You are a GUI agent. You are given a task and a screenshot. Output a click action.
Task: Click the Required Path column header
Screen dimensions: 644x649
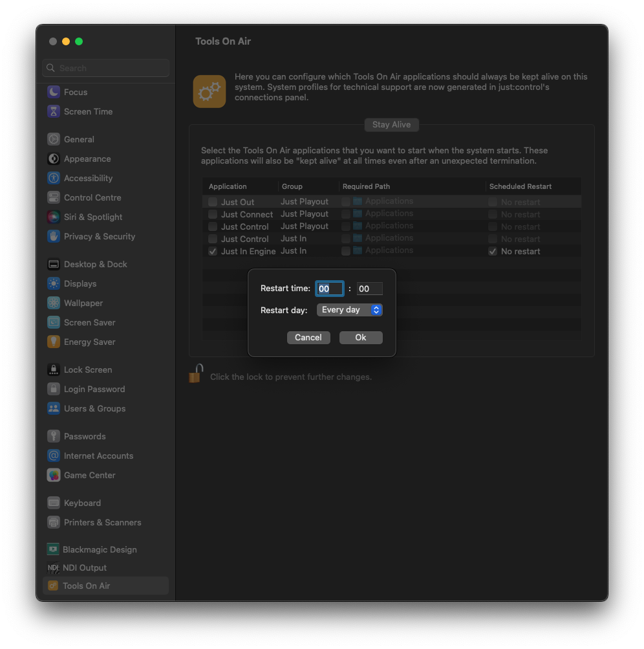[x=412, y=186]
